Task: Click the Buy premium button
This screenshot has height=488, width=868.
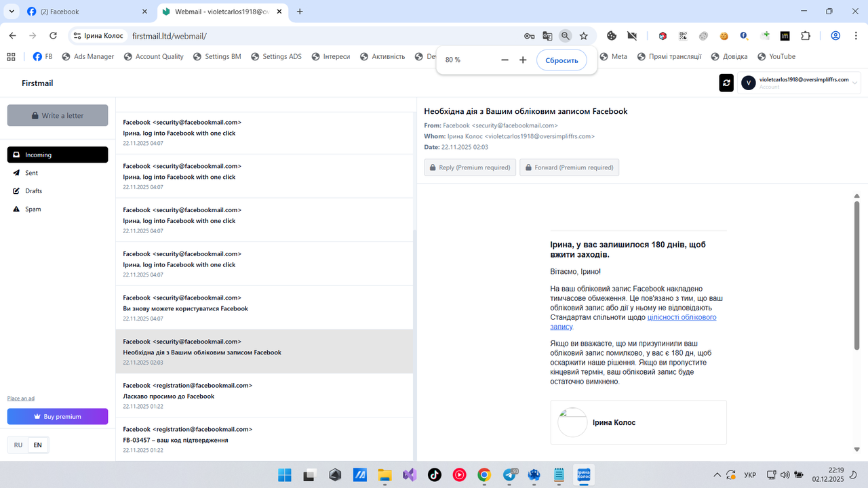Action: click(57, 416)
